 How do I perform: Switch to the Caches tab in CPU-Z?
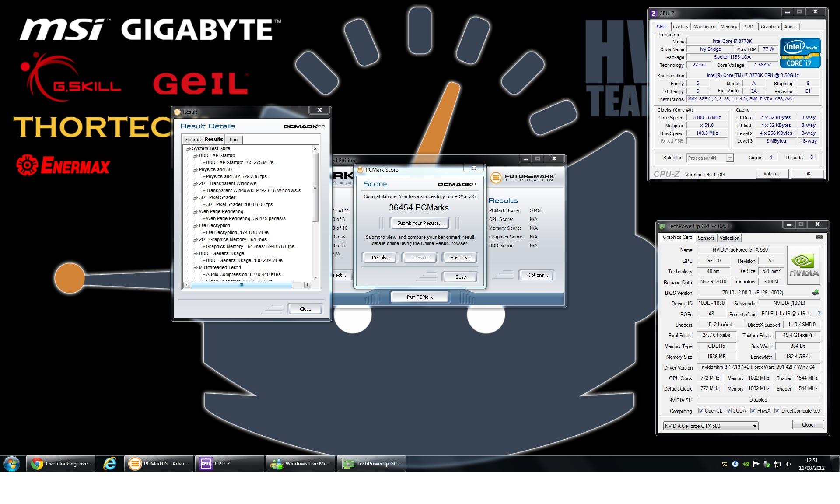pyautogui.click(x=680, y=27)
